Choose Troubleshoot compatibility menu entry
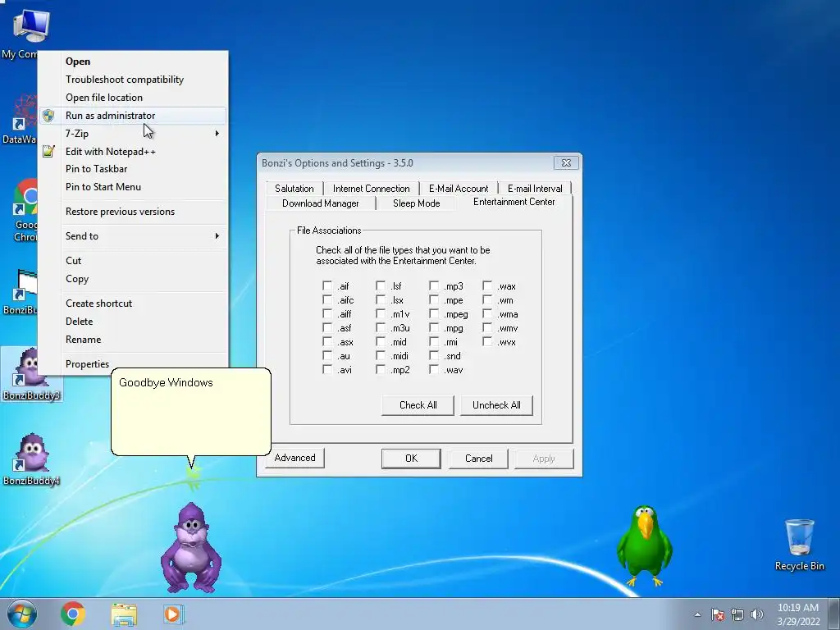Screen dimensions: 840x630 click(x=132, y=80)
